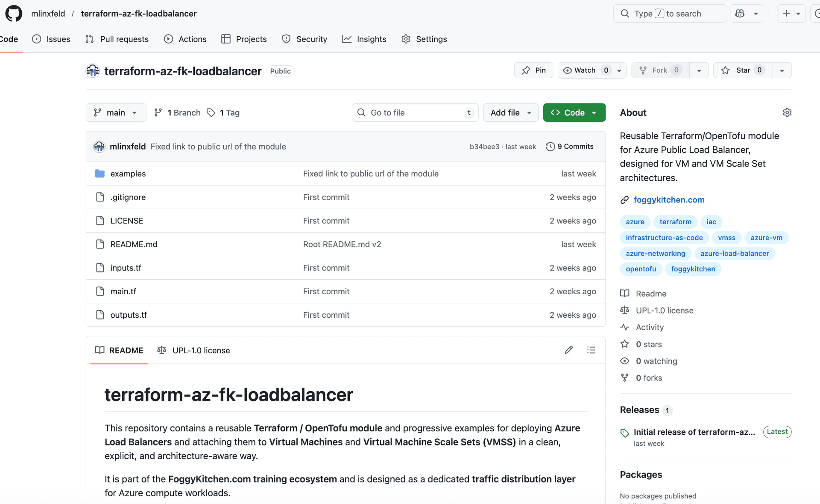Viewport: 820px width, 504px height.
Task: Open outputs.tf file
Action: [129, 315]
